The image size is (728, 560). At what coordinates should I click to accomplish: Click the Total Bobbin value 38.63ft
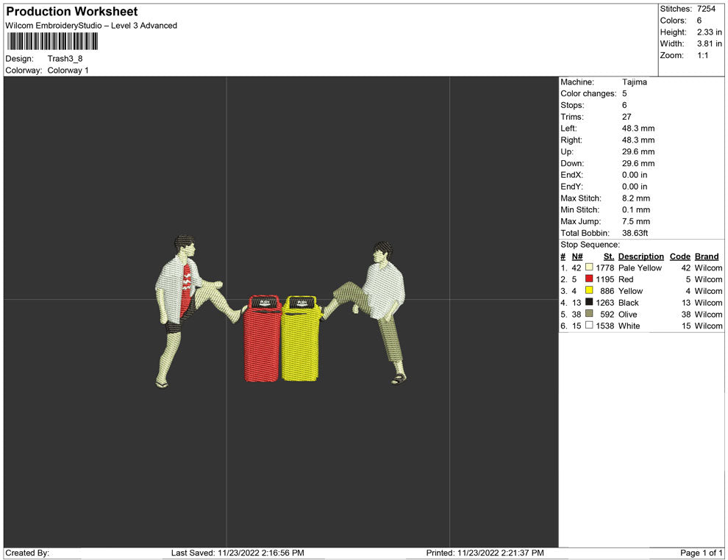tap(635, 233)
